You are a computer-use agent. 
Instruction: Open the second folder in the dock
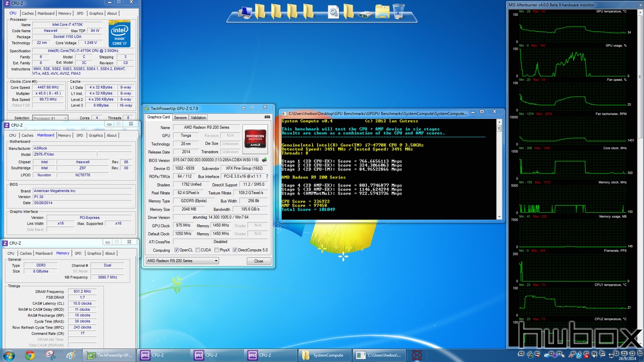(276, 11)
